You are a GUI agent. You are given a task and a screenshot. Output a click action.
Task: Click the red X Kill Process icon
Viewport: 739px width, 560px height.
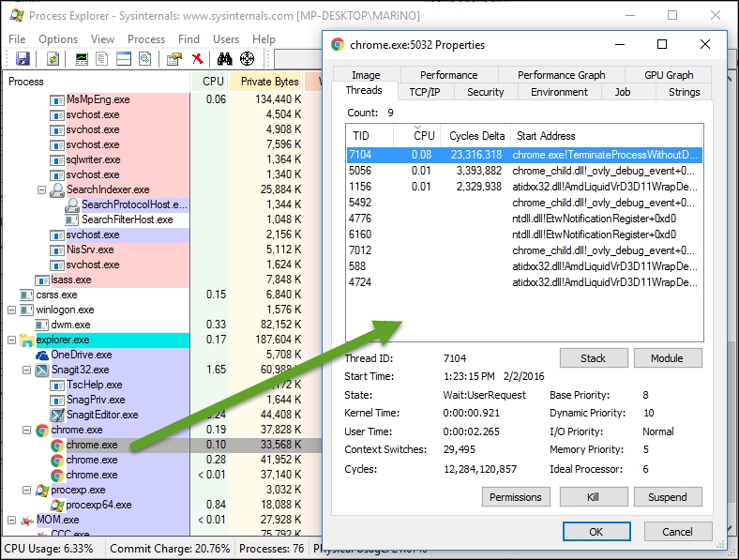tap(198, 58)
